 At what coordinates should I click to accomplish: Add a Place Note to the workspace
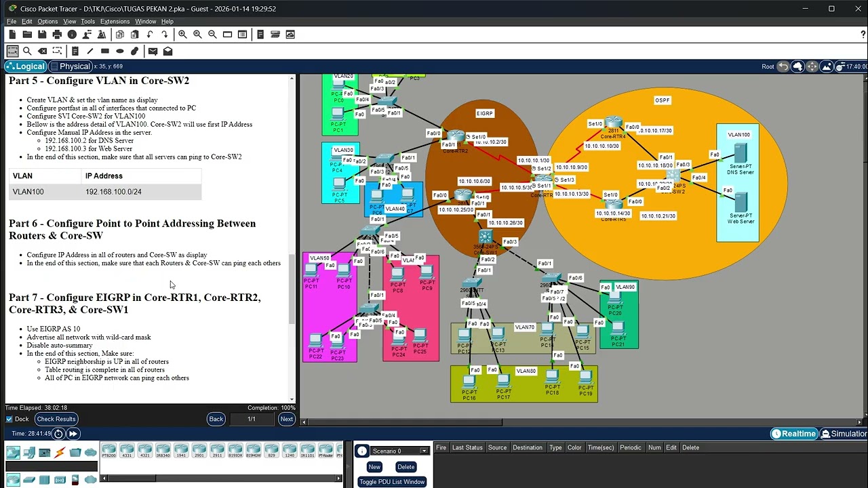(75, 51)
